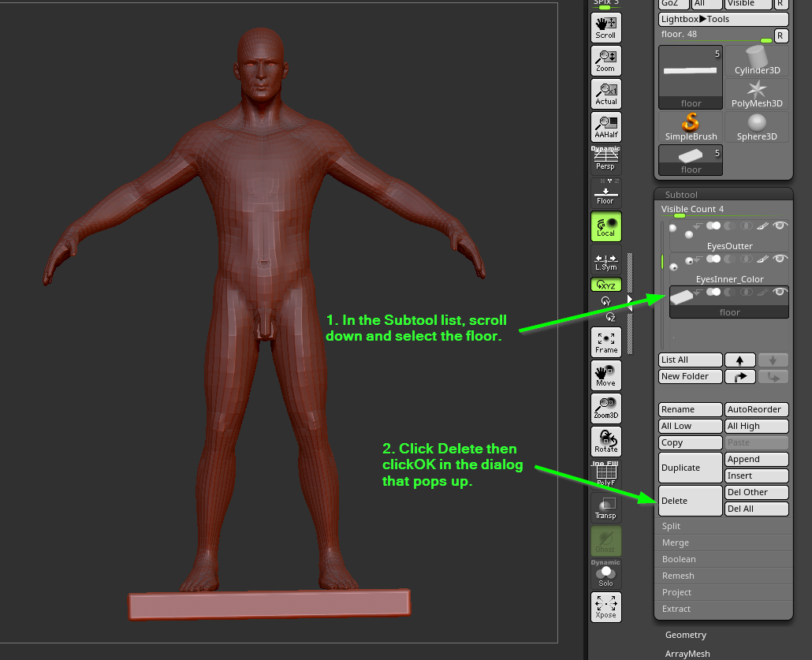Viewport: 812px width, 660px height.
Task: Toggle L.Sym local symmetry
Action: pos(606,261)
